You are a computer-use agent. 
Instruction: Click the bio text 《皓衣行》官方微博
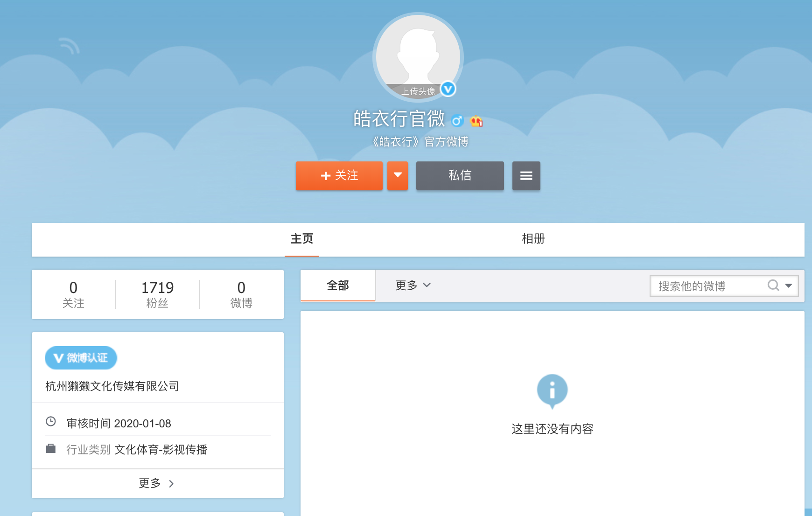pos(420,141)
